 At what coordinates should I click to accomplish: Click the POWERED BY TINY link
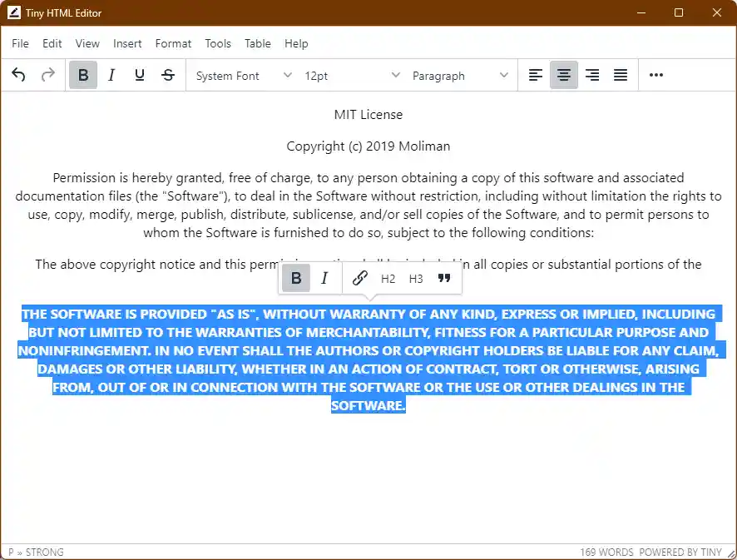(679, 552)
